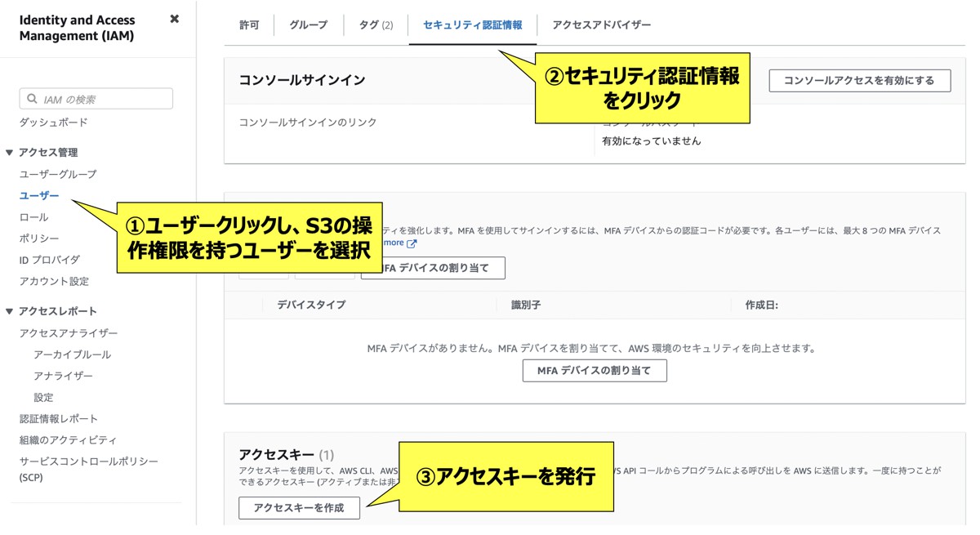Click the アクセスキーを作成 button
The width and height of the screenshot is (980, 535).
[x=299, y=507]
